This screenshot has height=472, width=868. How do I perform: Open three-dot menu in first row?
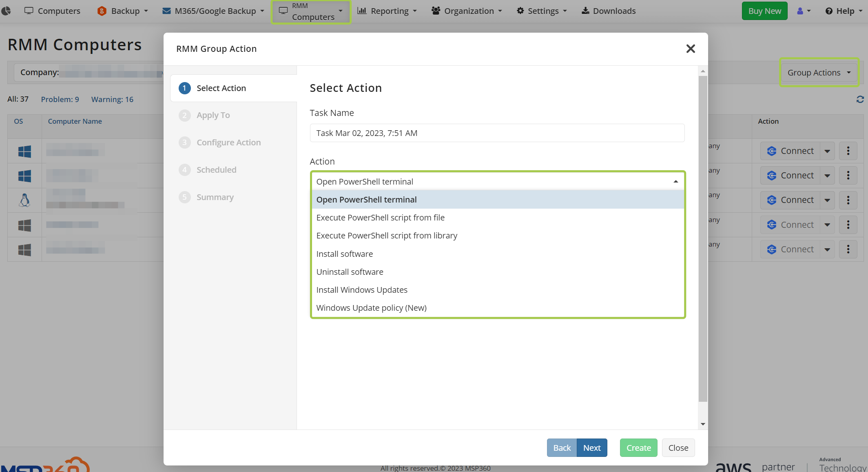(x=848, y=151)
